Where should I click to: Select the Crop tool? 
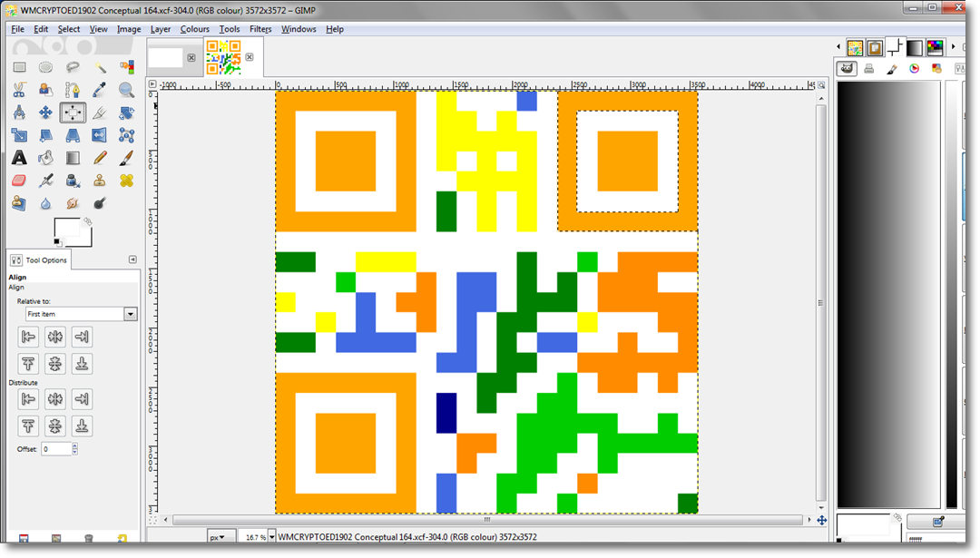pos(100,113)
